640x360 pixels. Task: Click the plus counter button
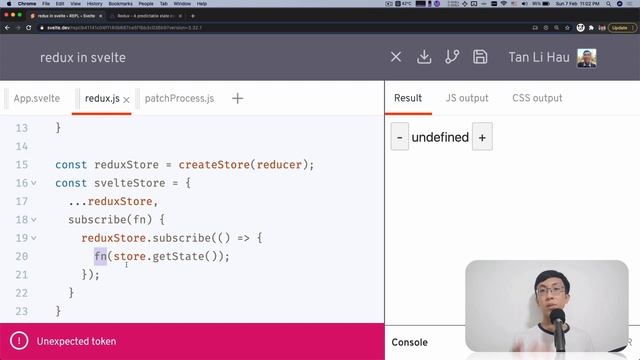(x=482, y=137)
